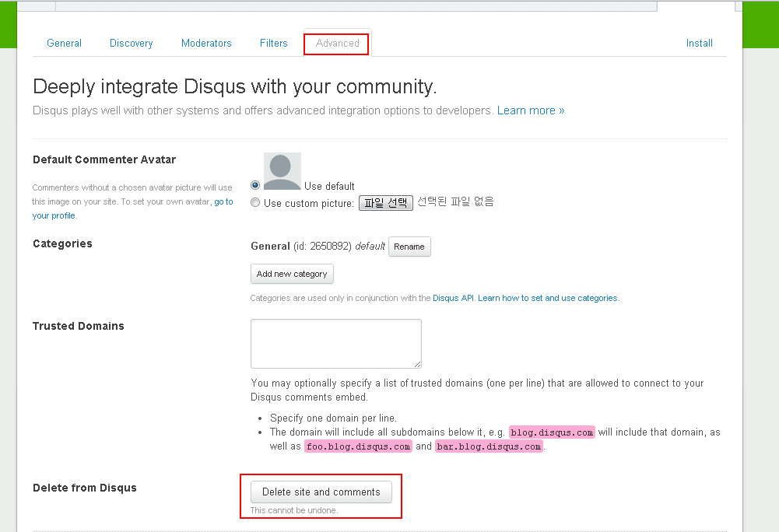Switch to the Discovery tab

[x=132, y=44]
